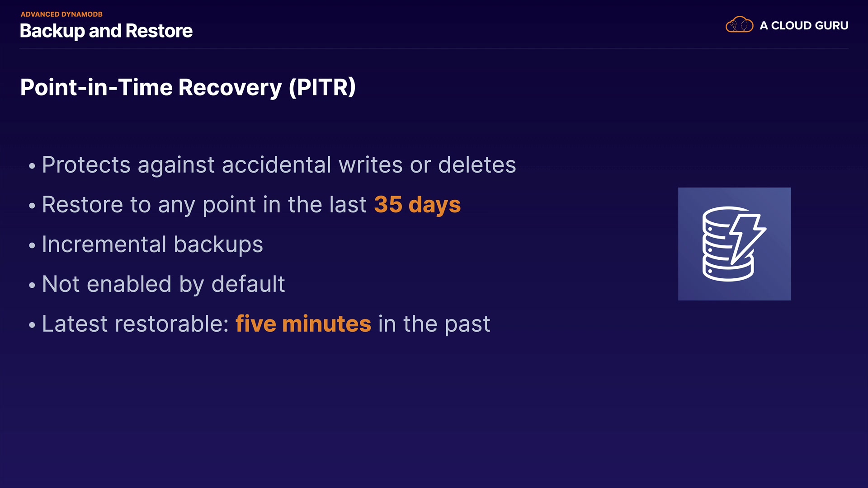Click the 'A CLOUD GURU' brand text
Screen dimensions: 868x488
(x=804, y=25)
